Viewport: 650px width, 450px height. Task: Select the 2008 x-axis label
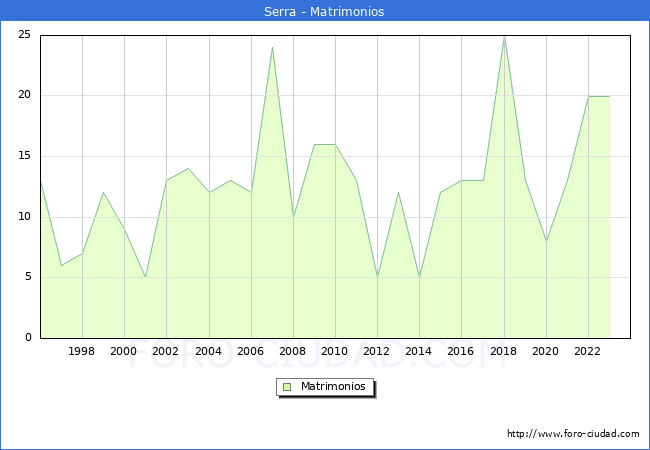point(293,351)
